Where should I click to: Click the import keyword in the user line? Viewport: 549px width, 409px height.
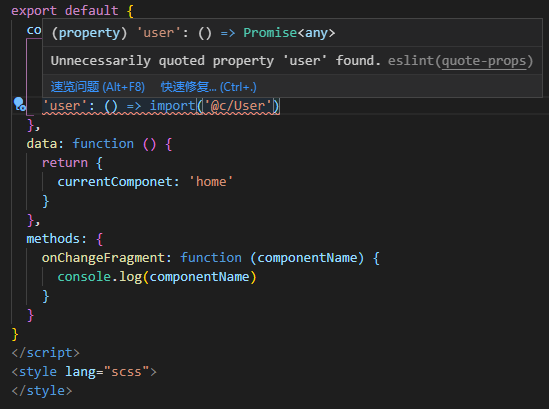[172, 105]
